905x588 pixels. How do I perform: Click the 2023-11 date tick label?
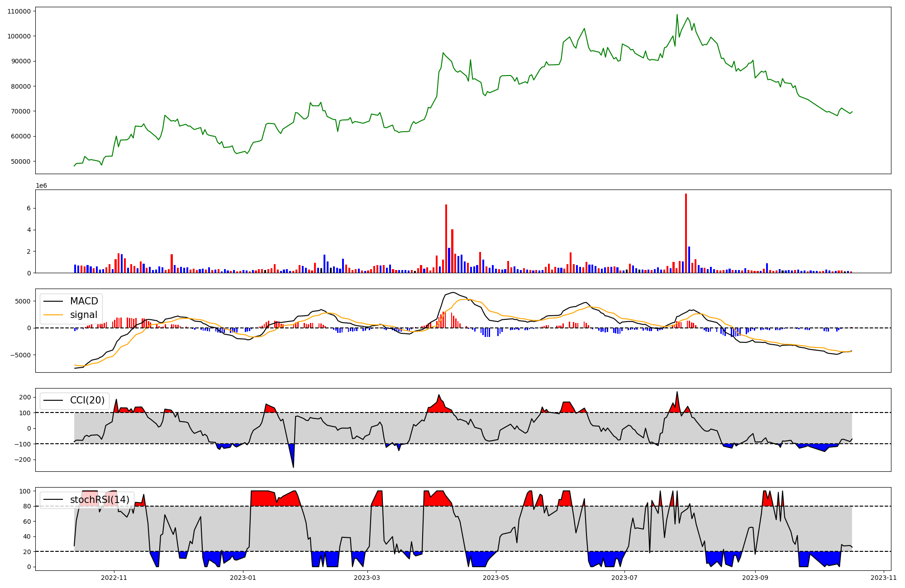(x=884, y=577)
